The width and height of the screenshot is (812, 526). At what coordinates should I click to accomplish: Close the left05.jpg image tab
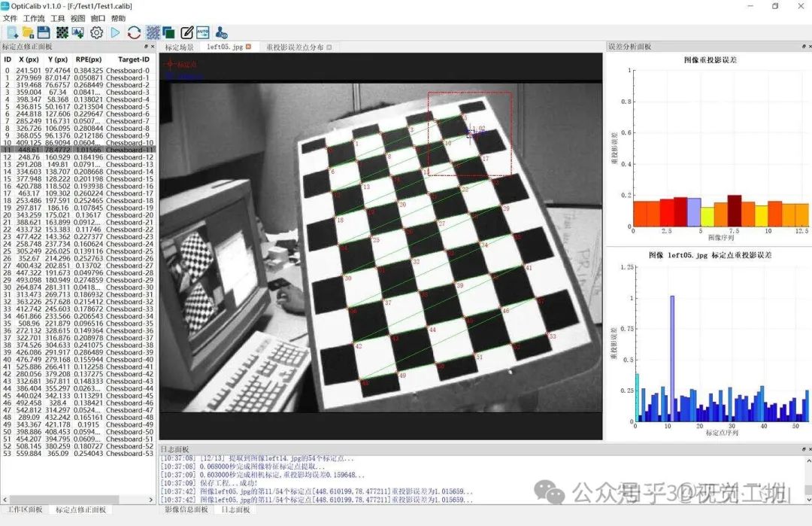(248, 46)
